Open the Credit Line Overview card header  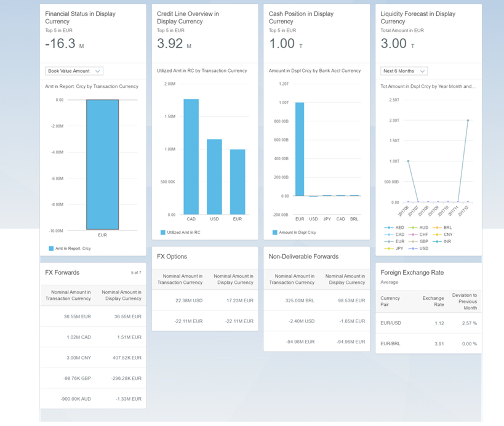coord(188,18)
